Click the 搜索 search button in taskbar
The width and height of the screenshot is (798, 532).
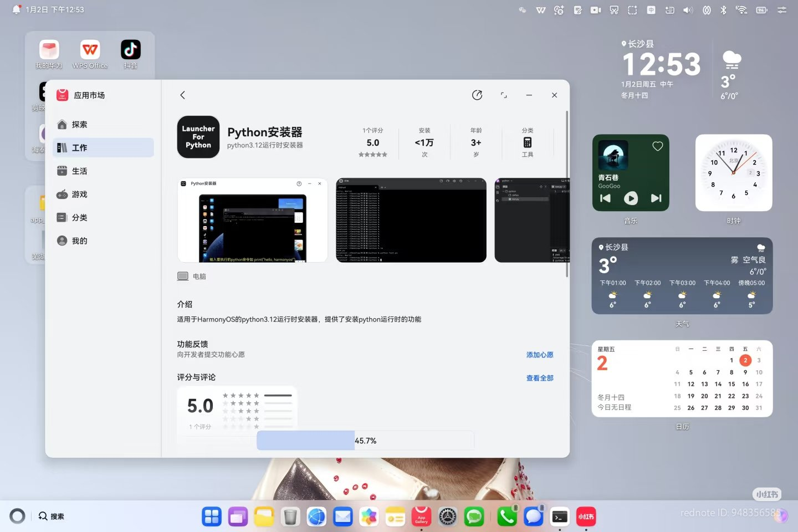point(52,516)
